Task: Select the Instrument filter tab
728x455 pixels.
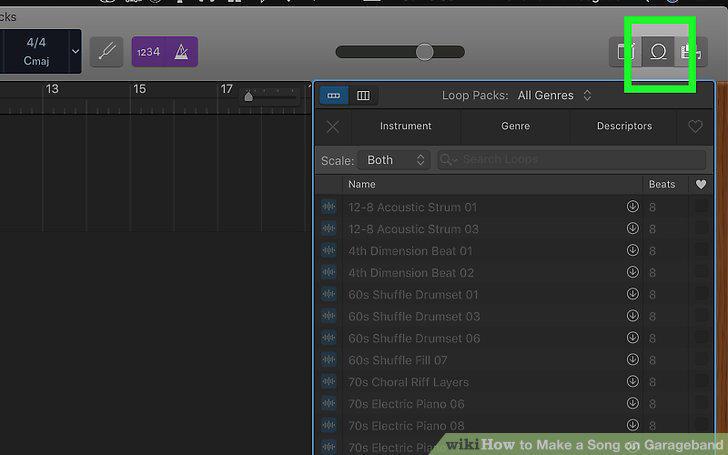Action: (x=406, y=126)
